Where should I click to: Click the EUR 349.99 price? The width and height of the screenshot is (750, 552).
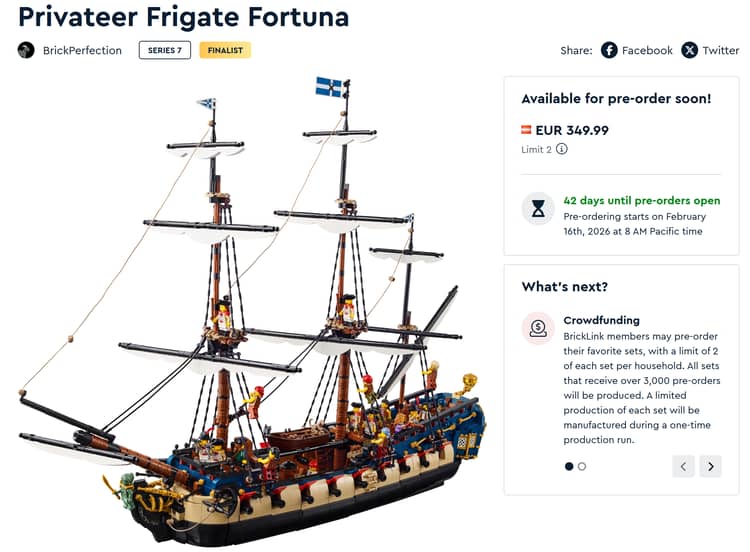572,130
